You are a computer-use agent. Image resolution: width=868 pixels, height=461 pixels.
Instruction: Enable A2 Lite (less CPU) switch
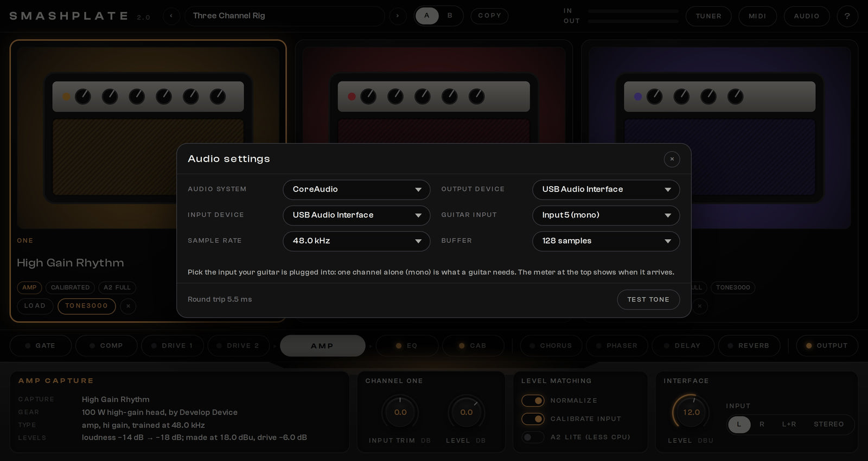(533, 437)
